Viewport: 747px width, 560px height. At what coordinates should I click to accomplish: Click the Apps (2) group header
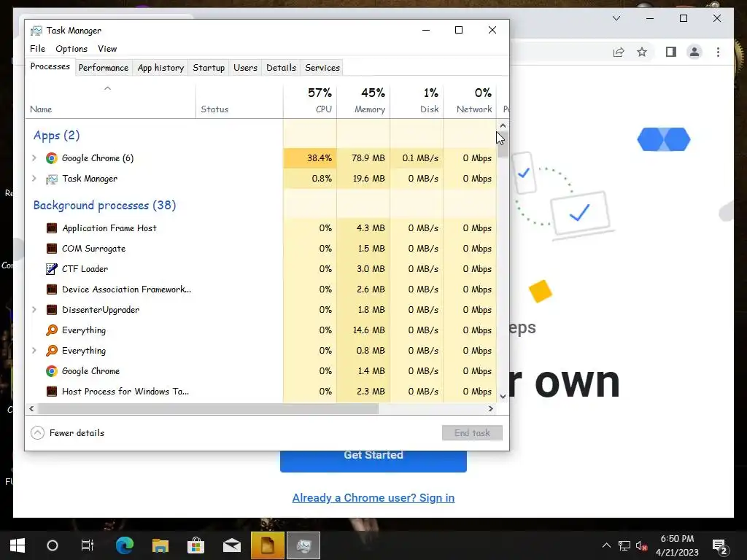56,135
